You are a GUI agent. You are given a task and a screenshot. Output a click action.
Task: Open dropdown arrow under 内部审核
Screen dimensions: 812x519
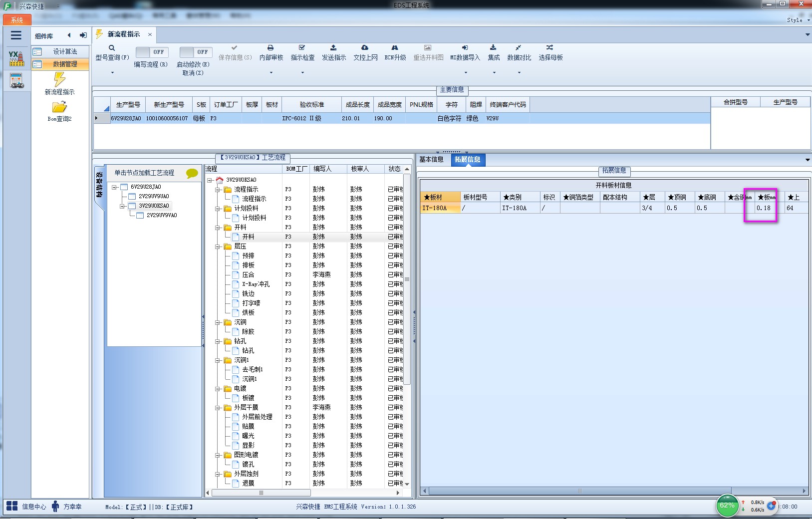[x=271, y=73]
